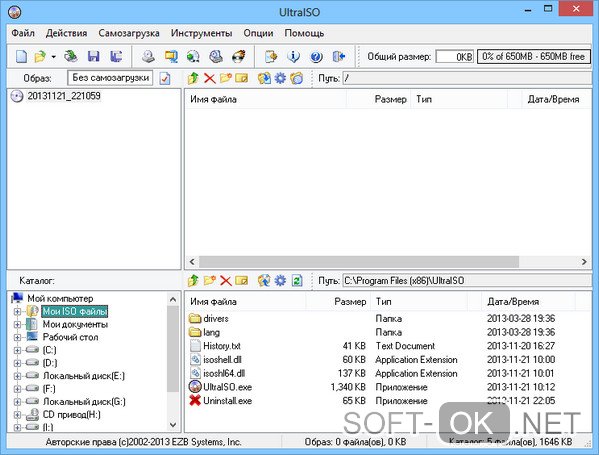Click image pane scroll right arrow
Viewport: 599px width, 455px height.
(x=584, y=262)
